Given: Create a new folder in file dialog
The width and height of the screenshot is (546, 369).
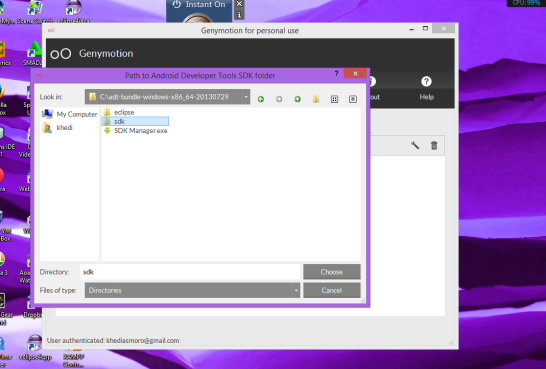Looking at the screenshot, I should click(x=316, y=99).
